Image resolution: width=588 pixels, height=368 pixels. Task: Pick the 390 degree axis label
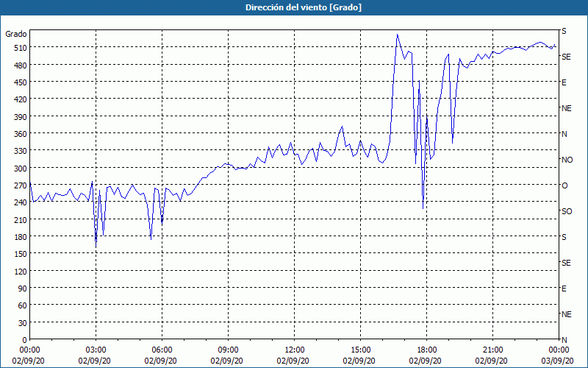(21, 117)
